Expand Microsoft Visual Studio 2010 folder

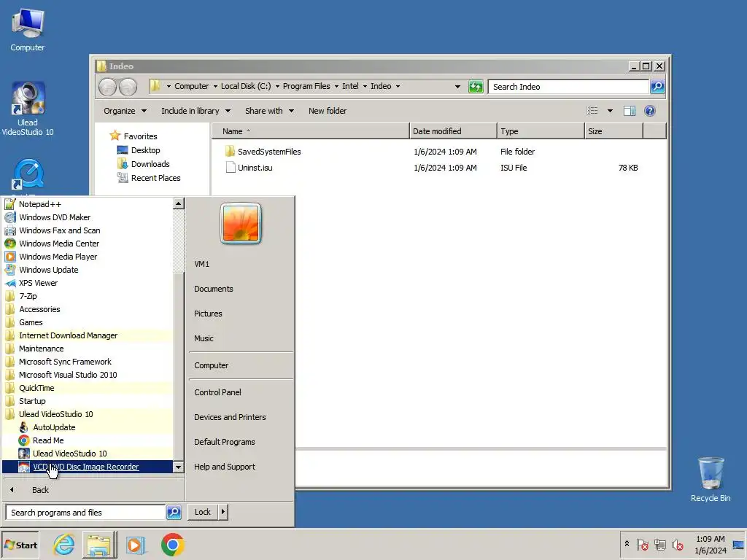click(88, 375)
